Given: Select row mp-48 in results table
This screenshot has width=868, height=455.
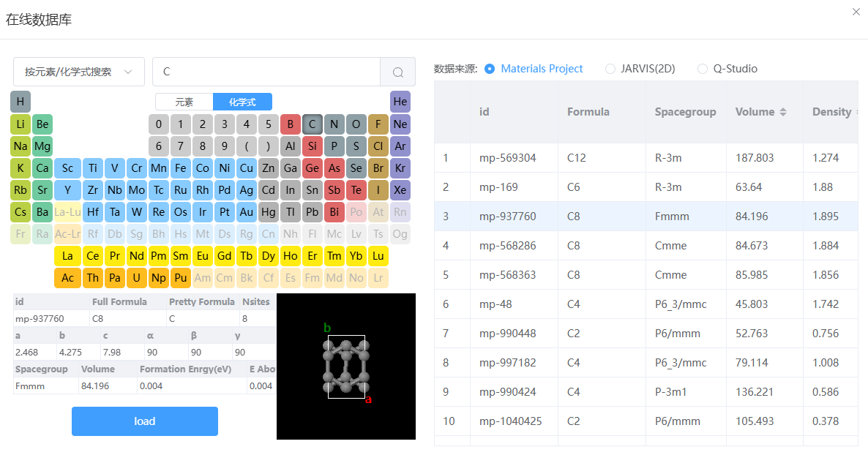Looking at the screenshot, I should coord(646,304).
